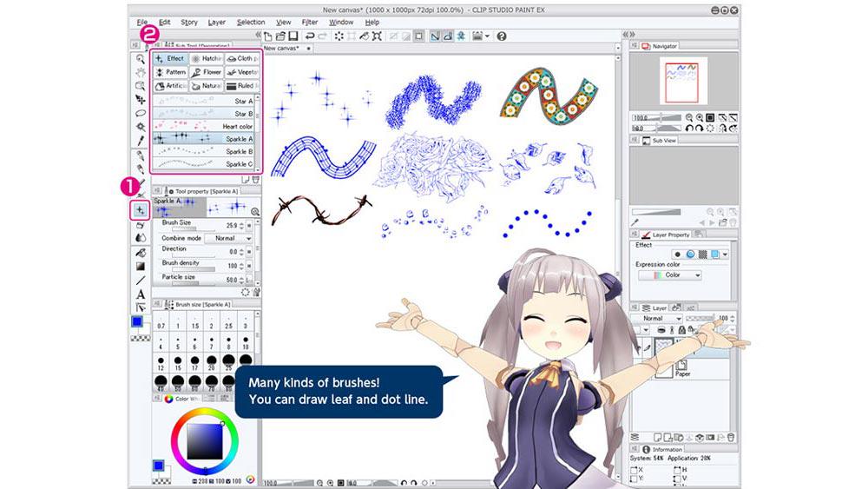Click the delete sub tool trash icon
Screen dimensions: 868x489
[x=256, y=180]
